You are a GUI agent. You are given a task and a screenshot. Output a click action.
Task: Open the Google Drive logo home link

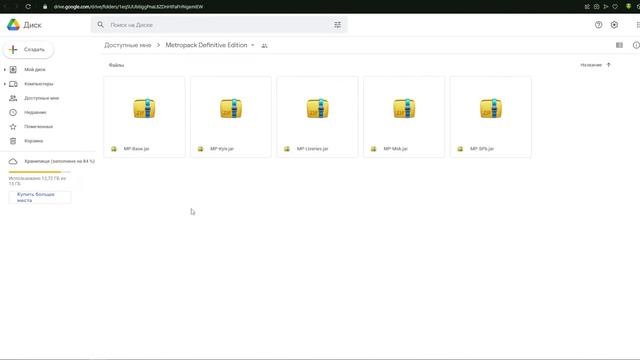tap(24, 25)
